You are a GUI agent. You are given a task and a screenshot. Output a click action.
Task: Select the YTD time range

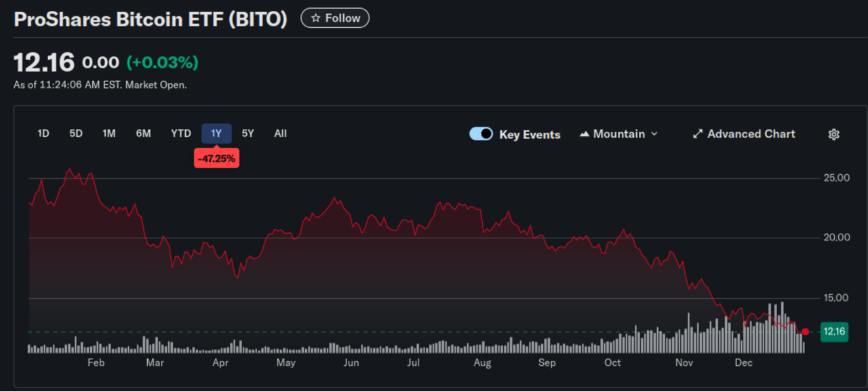pyautogui.click(x=181, y=133)
